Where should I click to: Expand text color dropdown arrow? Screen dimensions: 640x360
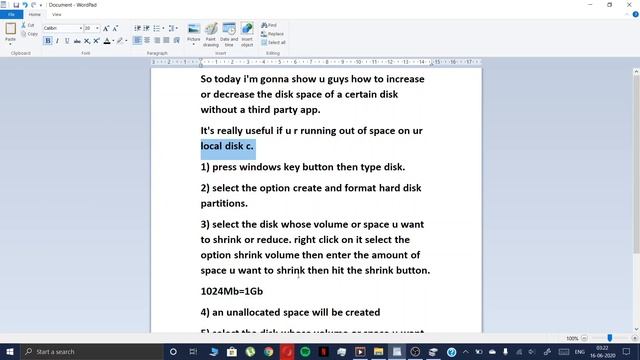pos(113,41)
